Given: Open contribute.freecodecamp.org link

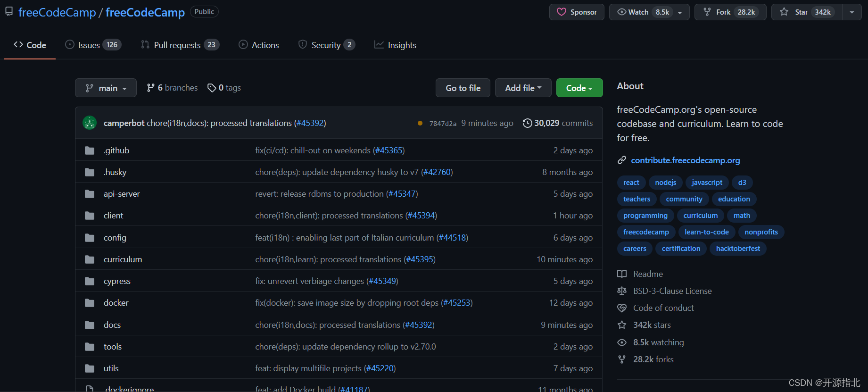Looking at the screenshot, I should point(686,160).
